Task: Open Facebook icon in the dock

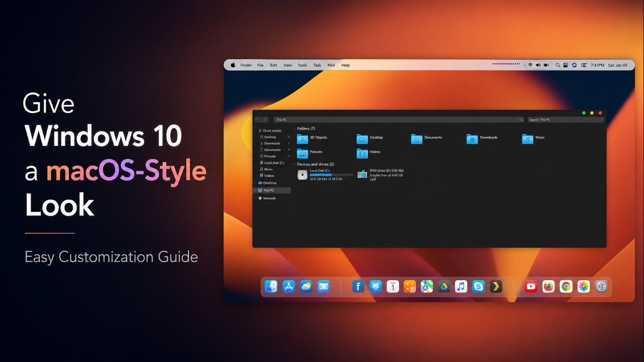Action: (x=358, y=287)
